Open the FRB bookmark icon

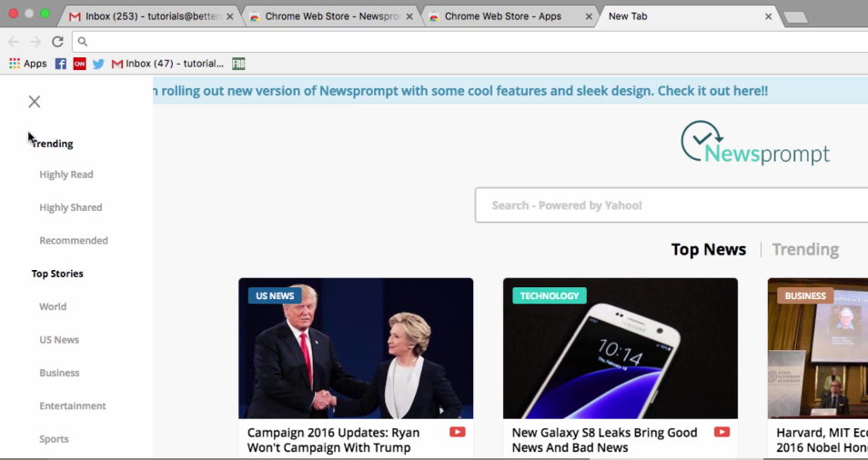pos(238,65)
